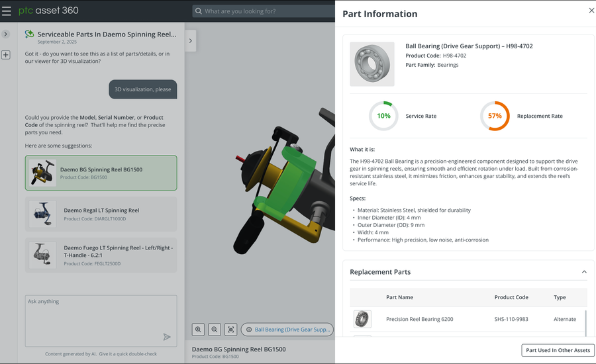
Task: Click the Ball Bearing selected part chip
Action: click(287, 329)
